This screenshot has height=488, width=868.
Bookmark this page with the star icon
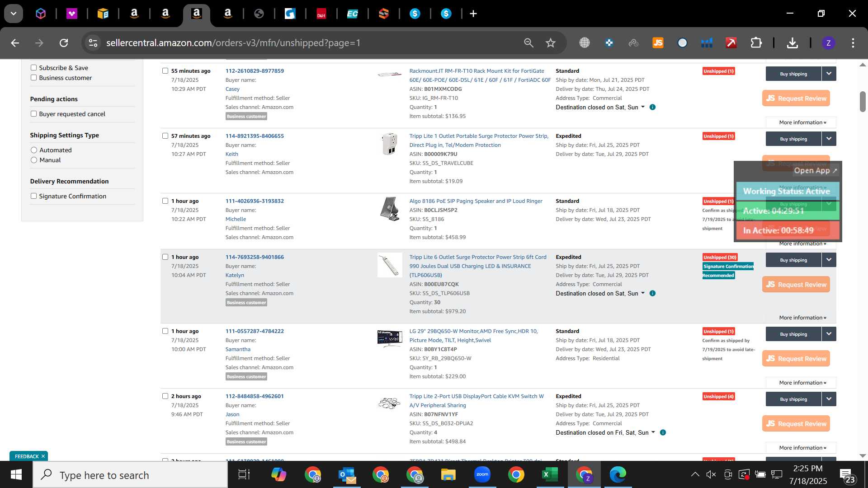click(550, 43)
